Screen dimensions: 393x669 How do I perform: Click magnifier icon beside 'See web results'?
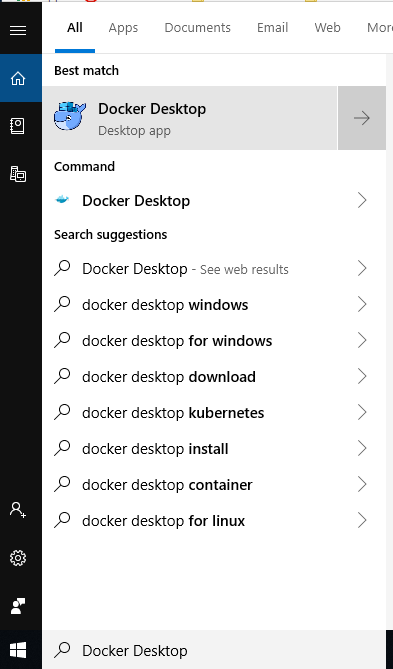(x=62, y=268)
